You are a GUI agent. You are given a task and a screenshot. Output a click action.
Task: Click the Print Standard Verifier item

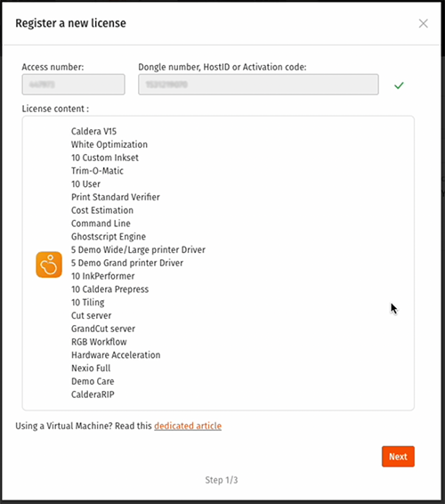[x=116, y=197]
